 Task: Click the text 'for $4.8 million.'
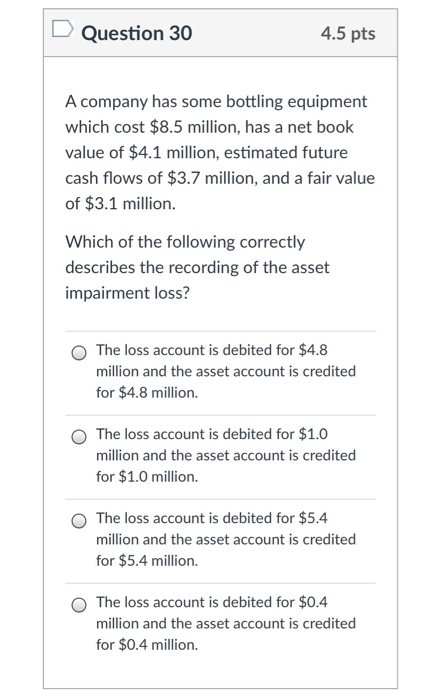[x=147, y=392]
